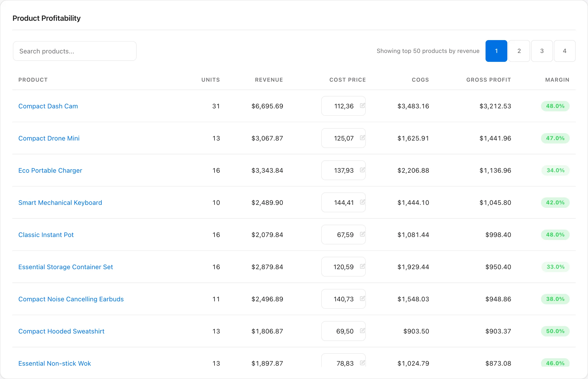
Task: Focus the Search products field
Action: 74,51
